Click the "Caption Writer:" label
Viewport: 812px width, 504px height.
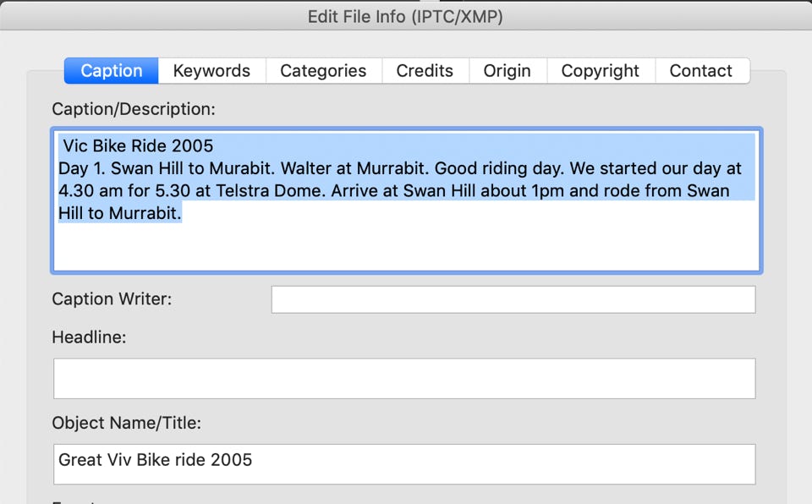pos(112,299)
